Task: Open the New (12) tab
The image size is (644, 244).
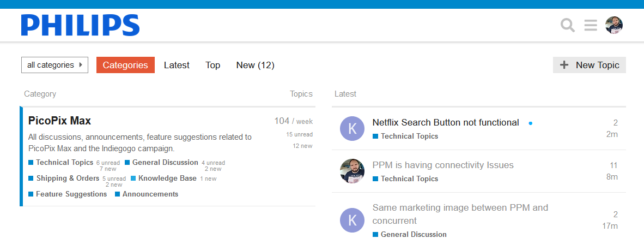Action: (256, 65)
